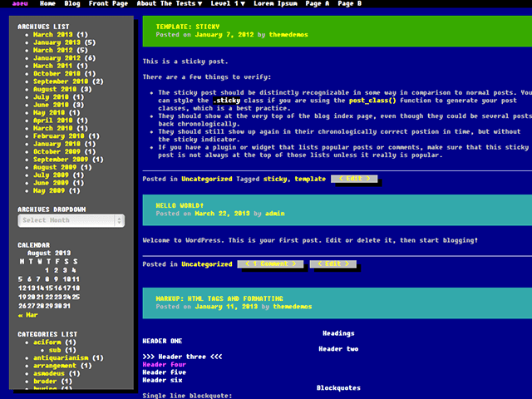Open themedemos author link on Markup post
Screen dimensions: 532x399
293,307
